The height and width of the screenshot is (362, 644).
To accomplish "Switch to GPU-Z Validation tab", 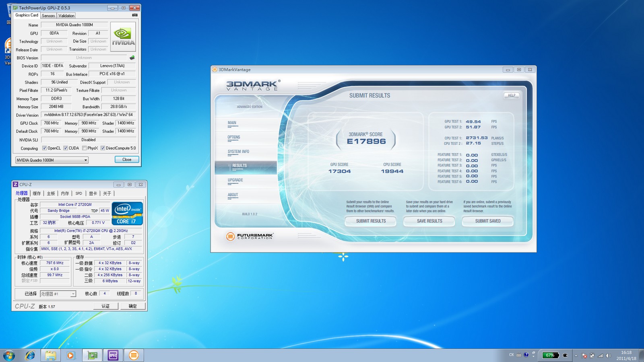I will coord(66,16).
